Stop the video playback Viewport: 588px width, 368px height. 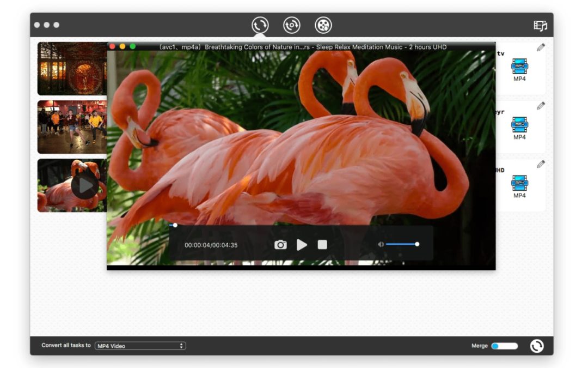[x=322, y=244]
